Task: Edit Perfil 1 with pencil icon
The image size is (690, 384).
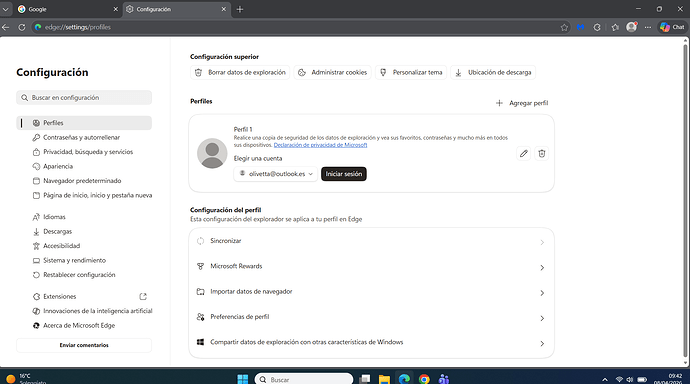Action: click(523, 154)
